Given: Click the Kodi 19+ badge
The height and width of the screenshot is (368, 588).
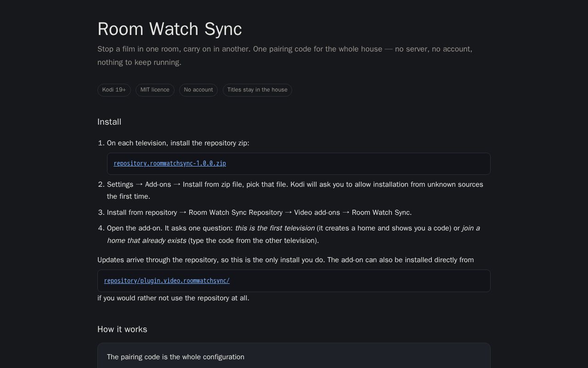Looking at the screenshot, I should tap(114, 90).
